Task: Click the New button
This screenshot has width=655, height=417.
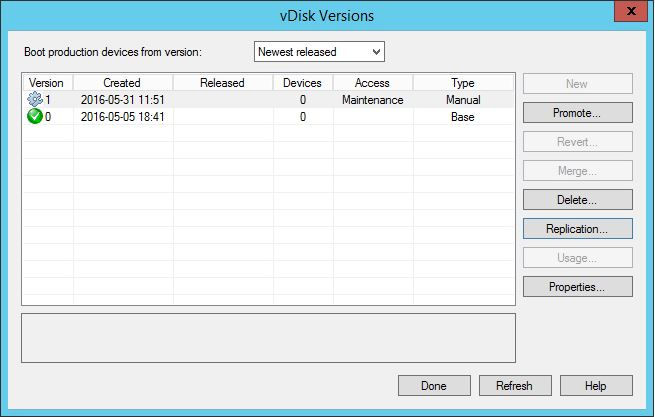Action: [x=578, y=84]
